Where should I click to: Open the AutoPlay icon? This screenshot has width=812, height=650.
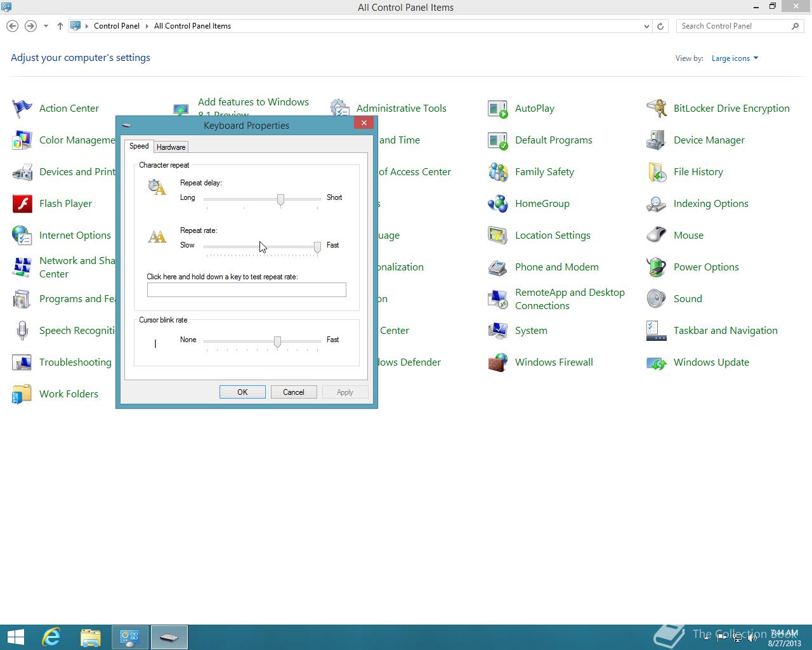point(498,109)
